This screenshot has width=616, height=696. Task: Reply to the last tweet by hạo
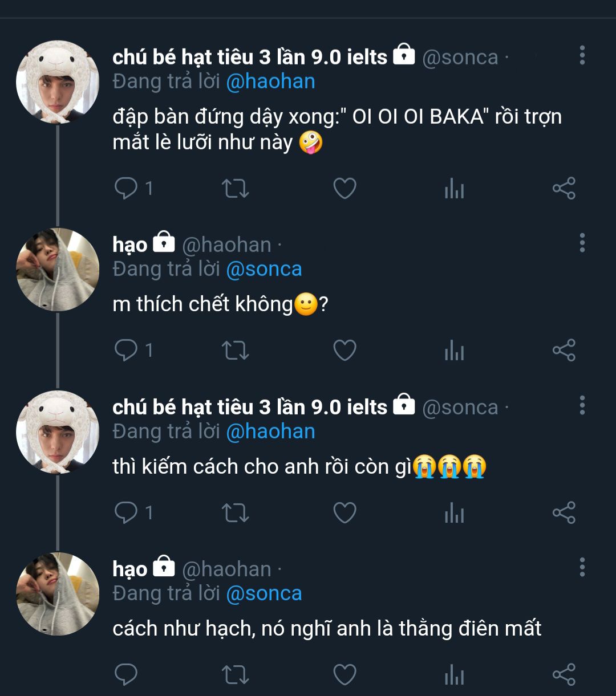[126, 674]
